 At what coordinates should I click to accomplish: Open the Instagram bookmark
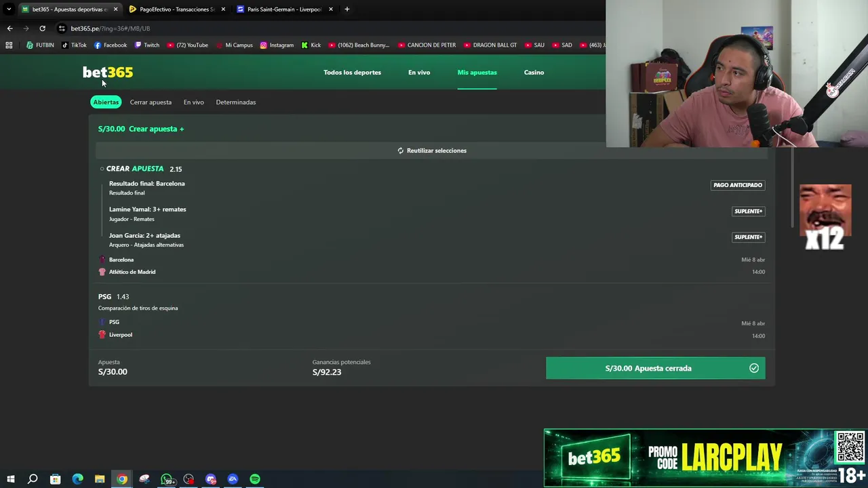277,45
